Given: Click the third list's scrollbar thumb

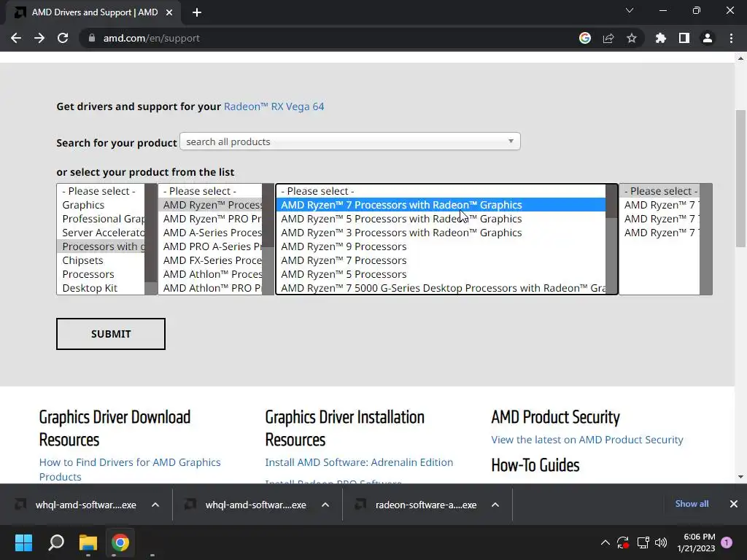Looking at the screenshot, I should tap(611, 201).
